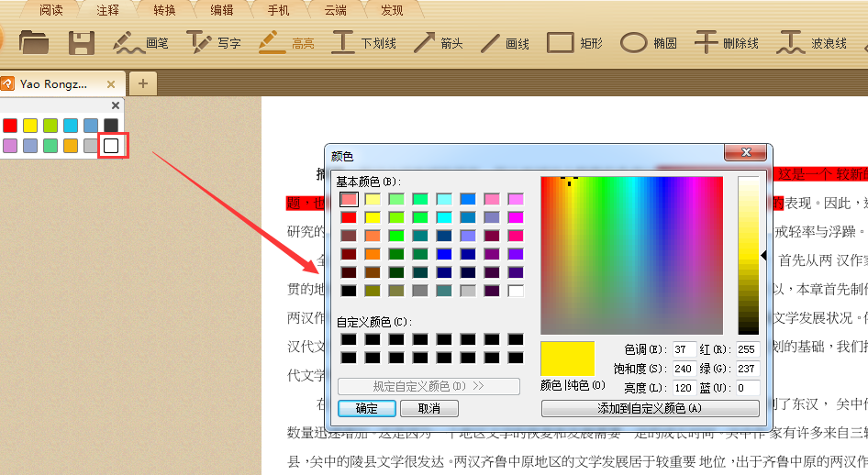Pick orange swatch in palette panel
Image resolution: width=868 pixels, height=475 pixels.
(71, 146)
